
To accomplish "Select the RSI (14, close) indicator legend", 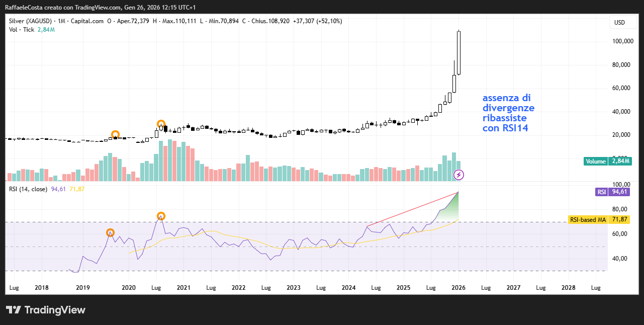I will click(x=28, y=189).
